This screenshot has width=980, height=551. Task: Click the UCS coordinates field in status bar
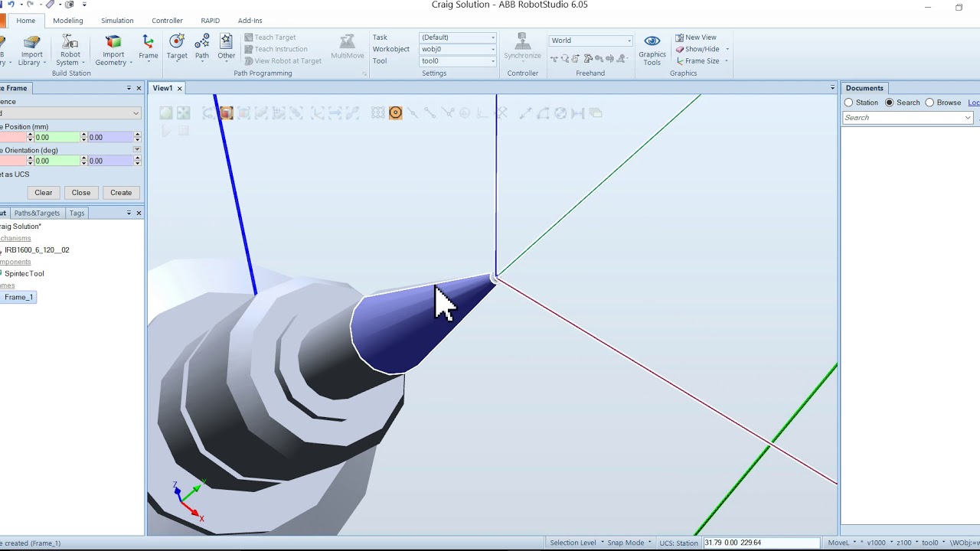click(761, 543)
